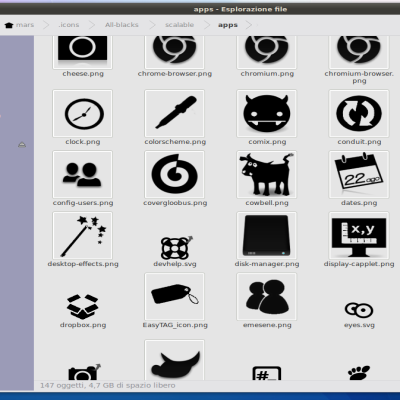400x400 pixels.
Task: Select the eyes.svg icon
Action: pyautogui.click(x=359, y=310)
